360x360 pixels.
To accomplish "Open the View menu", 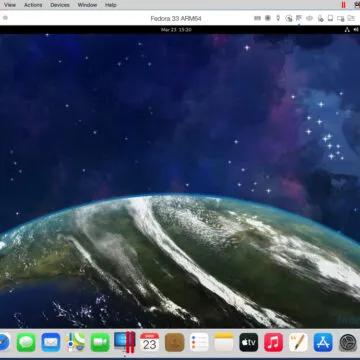I will (10, 5).
